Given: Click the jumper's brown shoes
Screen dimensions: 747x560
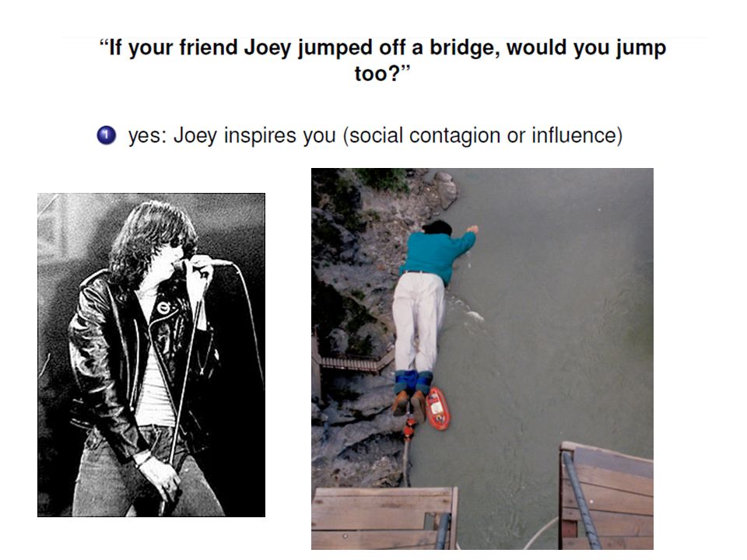Looking at the screenshot, I should (410, 404).
